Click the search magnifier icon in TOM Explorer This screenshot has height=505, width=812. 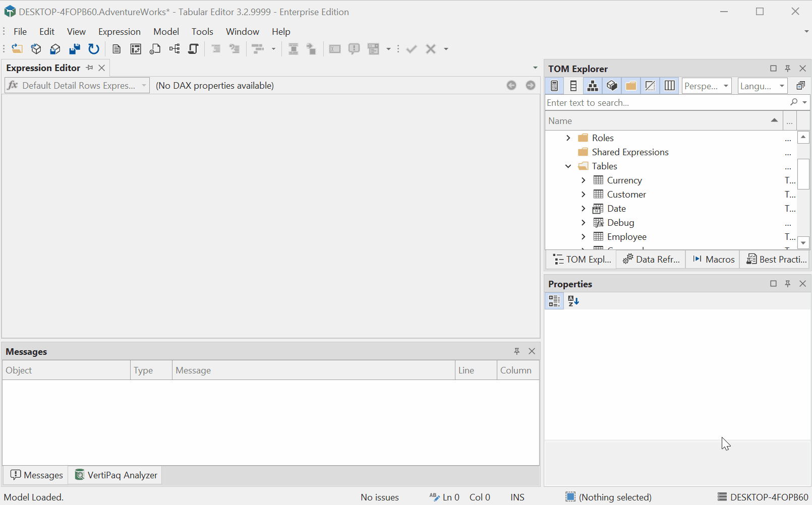pos(794,102)
